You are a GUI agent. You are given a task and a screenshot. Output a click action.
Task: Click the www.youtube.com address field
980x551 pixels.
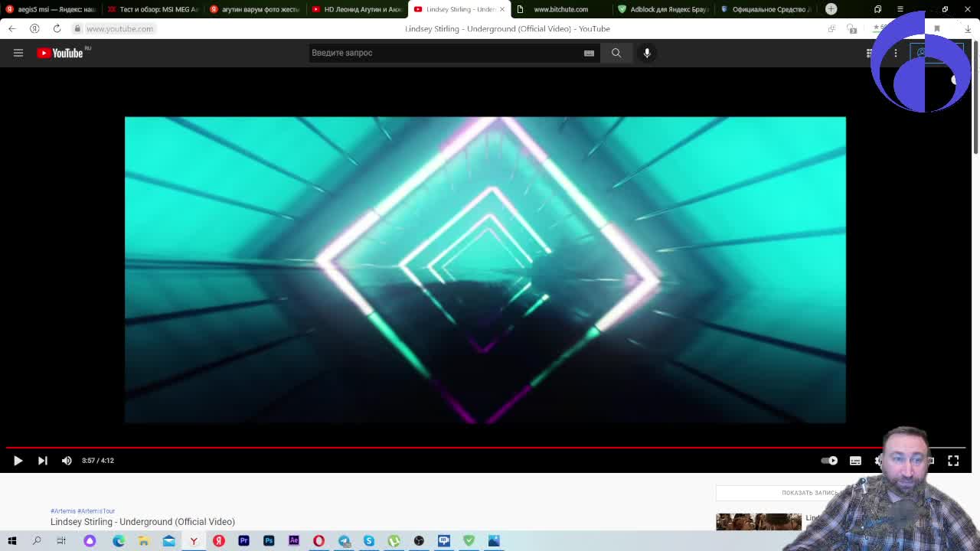point(119,28)
